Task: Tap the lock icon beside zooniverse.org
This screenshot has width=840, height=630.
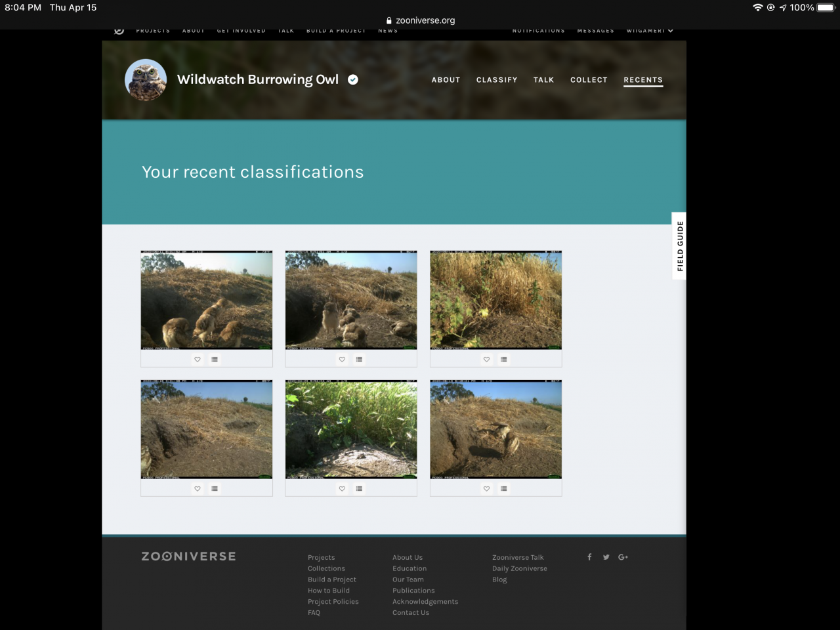Action: (x=389, y=20)
